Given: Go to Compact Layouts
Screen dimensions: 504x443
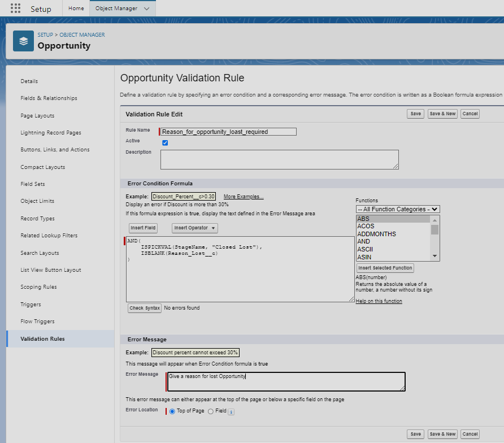Looking at the screenshot, I should (x=43, y=167).
